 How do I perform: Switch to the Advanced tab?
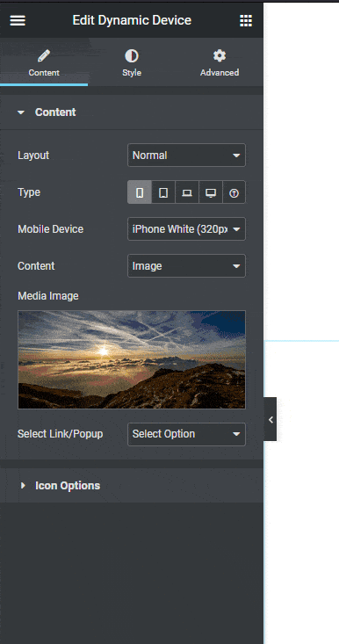pos(220,63)
